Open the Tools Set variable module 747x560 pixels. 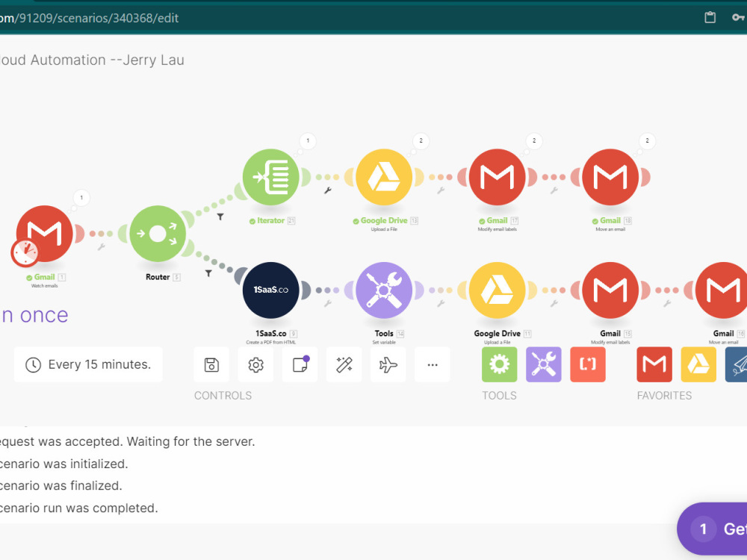coord(384,290)
